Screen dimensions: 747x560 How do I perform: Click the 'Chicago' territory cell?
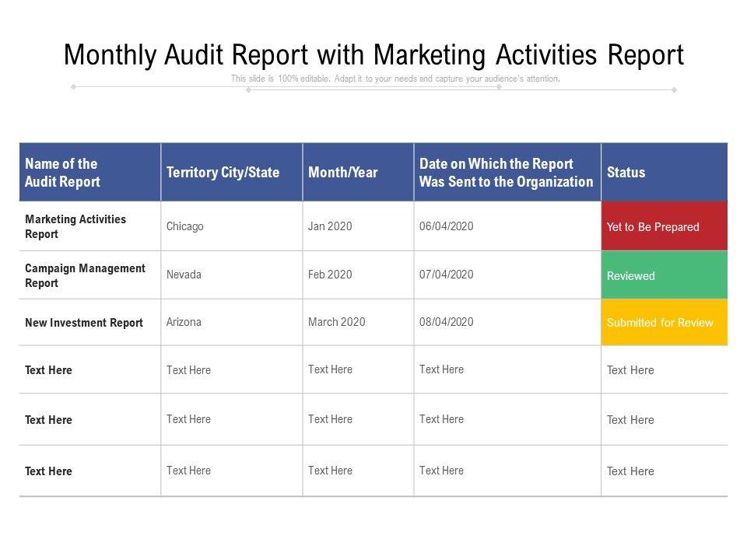(232, 226)
